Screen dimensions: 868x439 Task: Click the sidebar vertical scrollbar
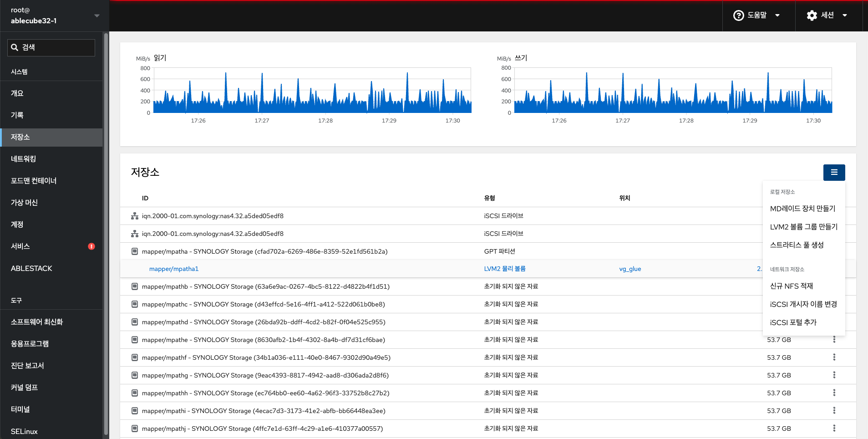[106, 228]
